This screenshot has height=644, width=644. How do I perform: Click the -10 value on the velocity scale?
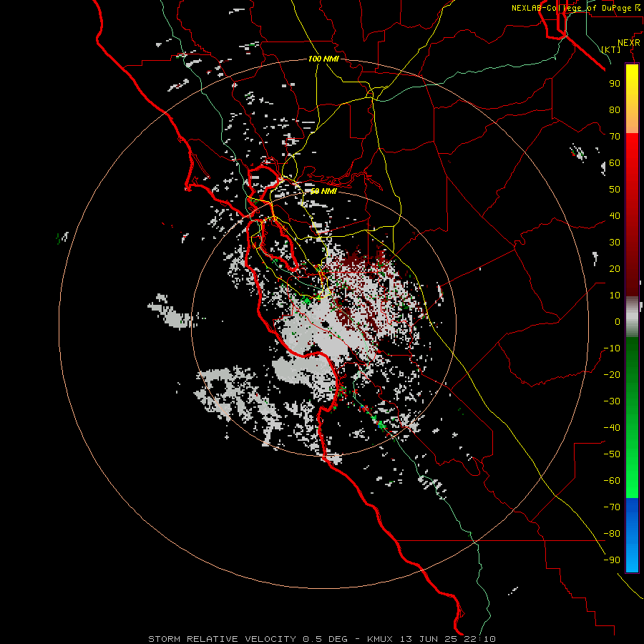click(612, 348)
